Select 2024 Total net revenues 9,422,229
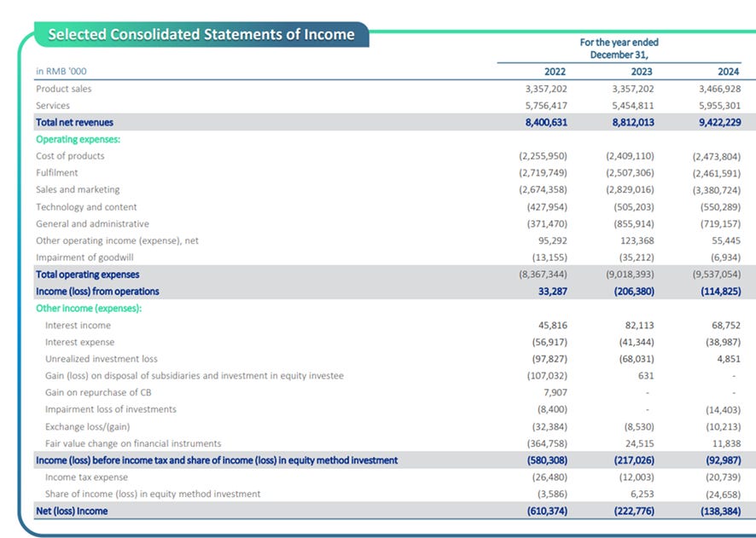The height and width of the screenshot is (538, 756). click(720, 122)
